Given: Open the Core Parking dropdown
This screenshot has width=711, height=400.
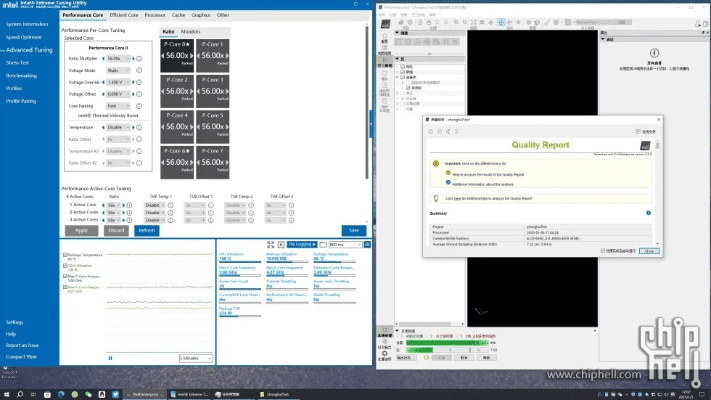Looking at the screenshot, I should coord(116,105).
